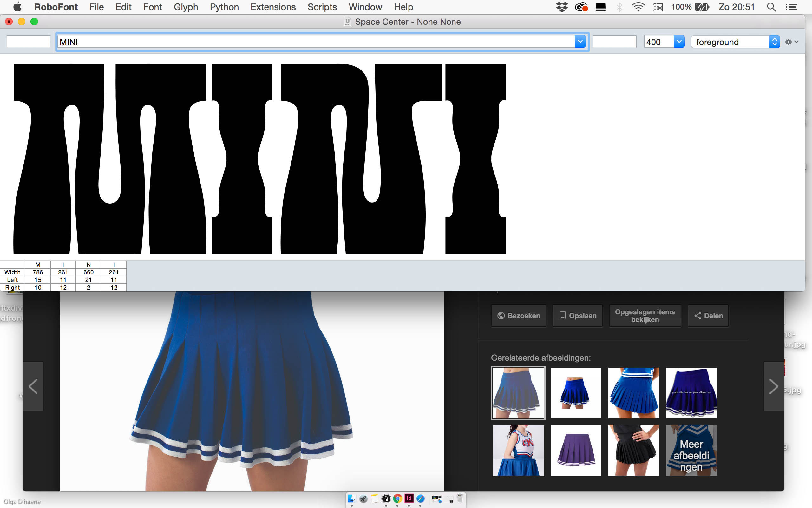Open Spotlight search

click(x=771, y=7)
